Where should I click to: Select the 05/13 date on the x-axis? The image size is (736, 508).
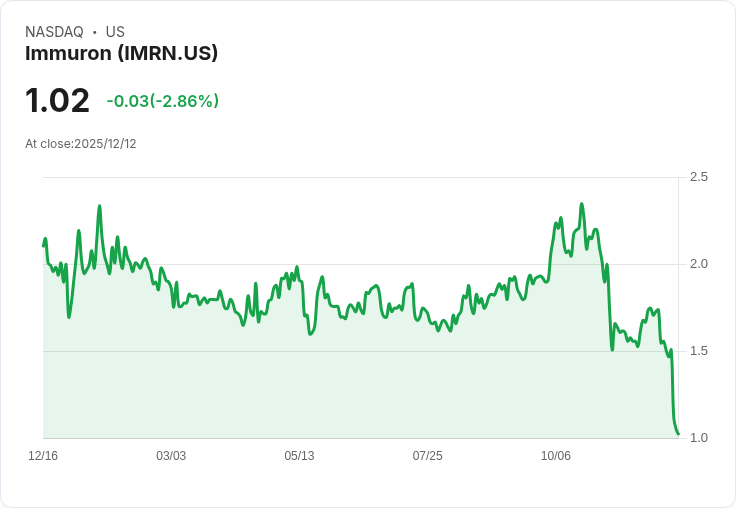point(299,456)
